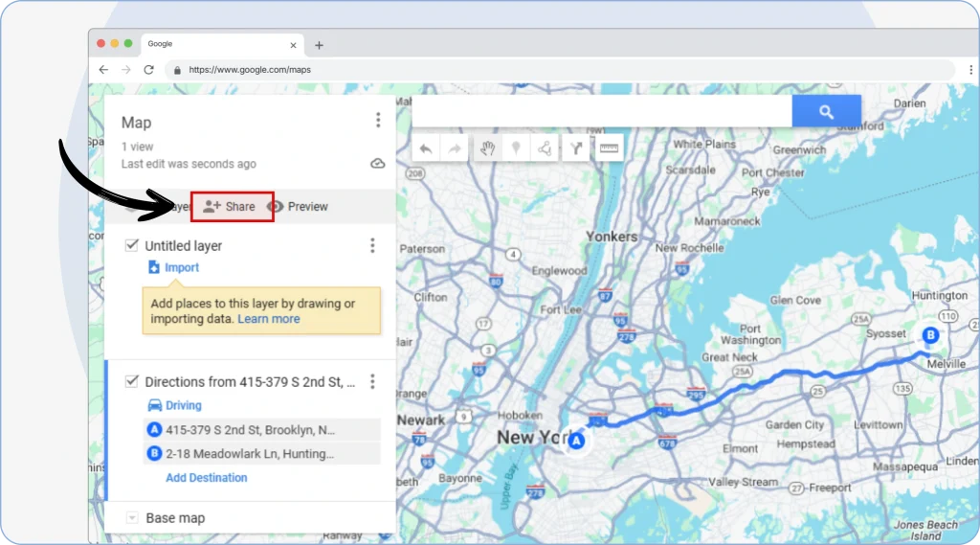
Task: Select the Google browser tab
Action: (222, 44)
